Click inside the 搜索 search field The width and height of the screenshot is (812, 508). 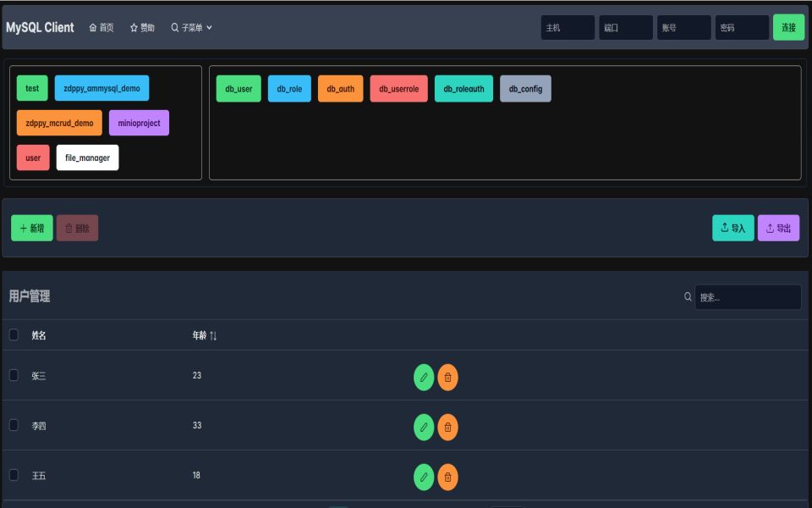tap(748, 296)
